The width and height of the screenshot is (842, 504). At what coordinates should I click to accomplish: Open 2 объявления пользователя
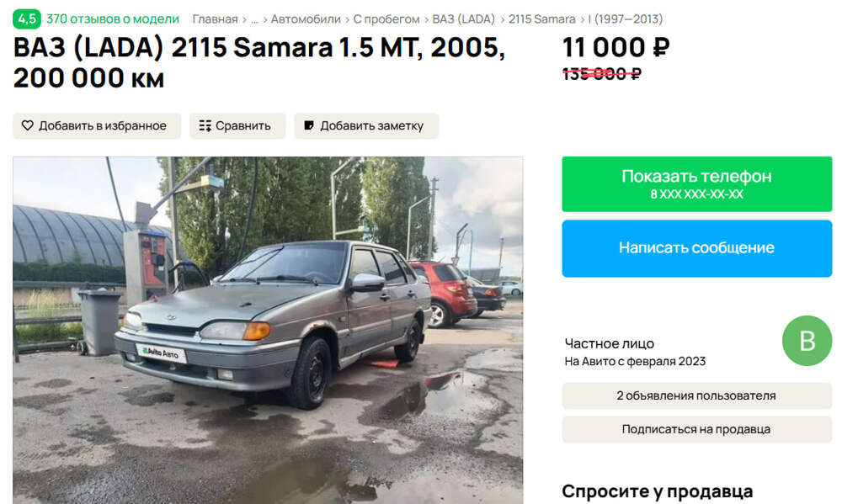tap(696, 395)
